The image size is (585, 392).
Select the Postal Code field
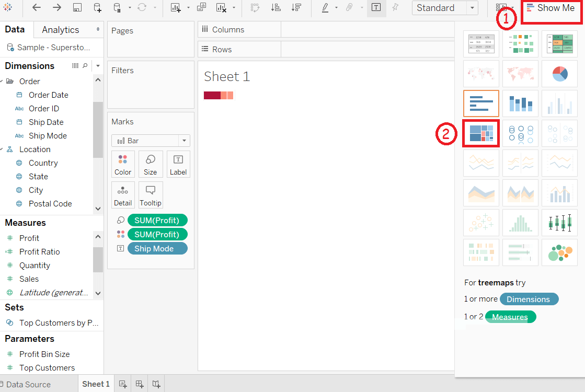50,204
